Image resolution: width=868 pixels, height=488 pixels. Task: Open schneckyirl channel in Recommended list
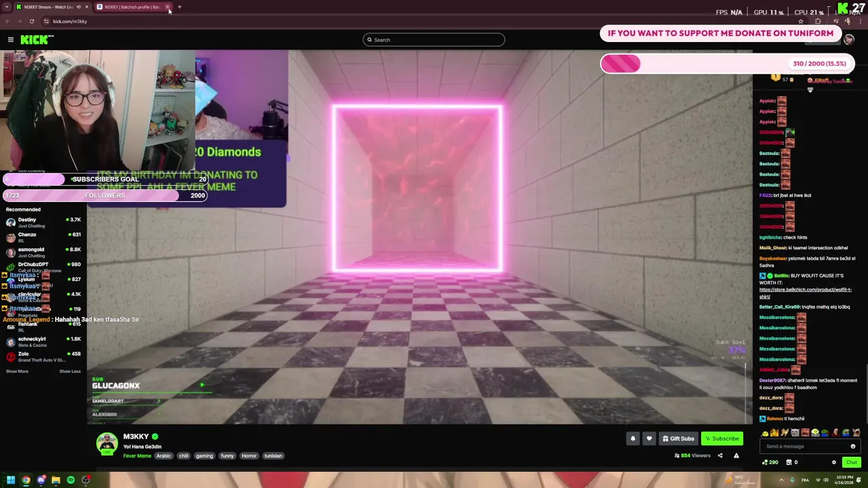point(43,342)
